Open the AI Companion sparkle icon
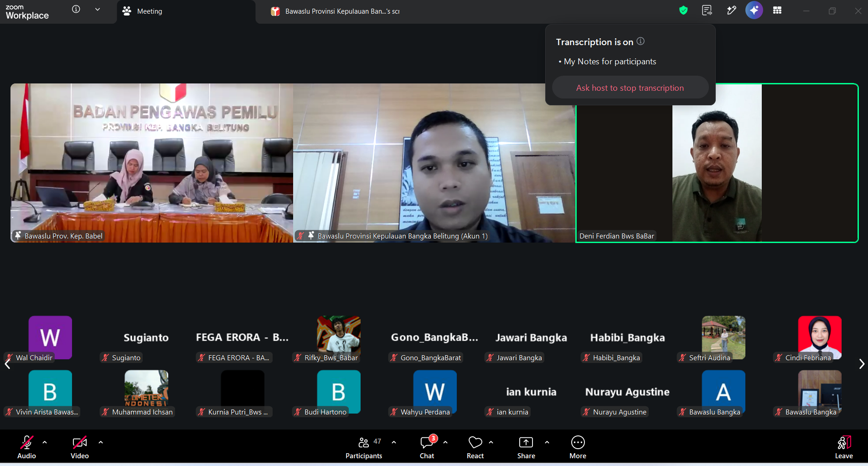 (754, 10)
